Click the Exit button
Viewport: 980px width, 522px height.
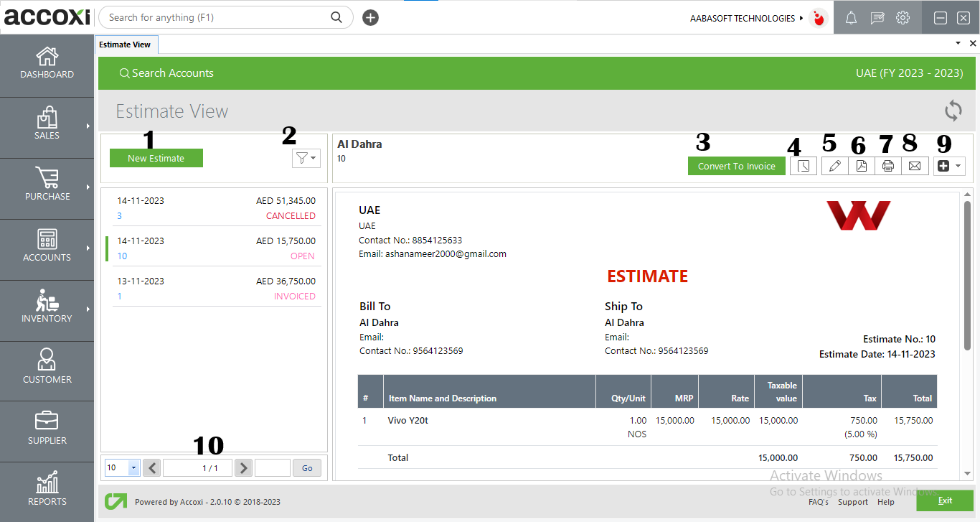[945, 500]
